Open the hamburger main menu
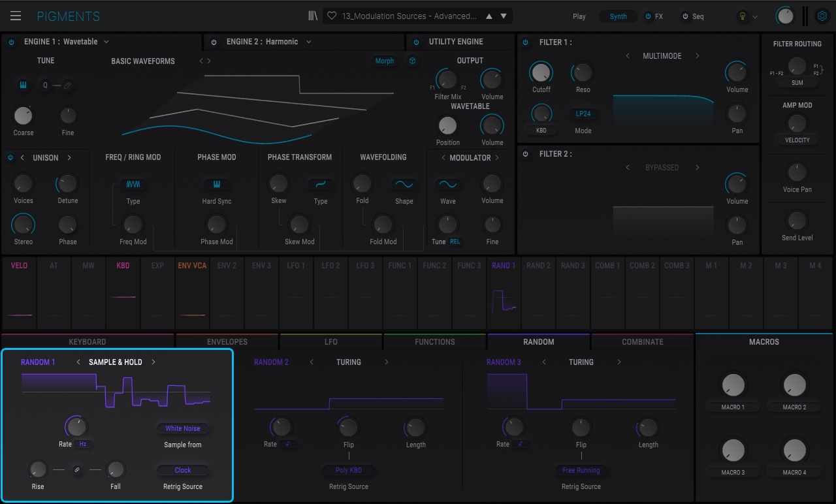 16,16
